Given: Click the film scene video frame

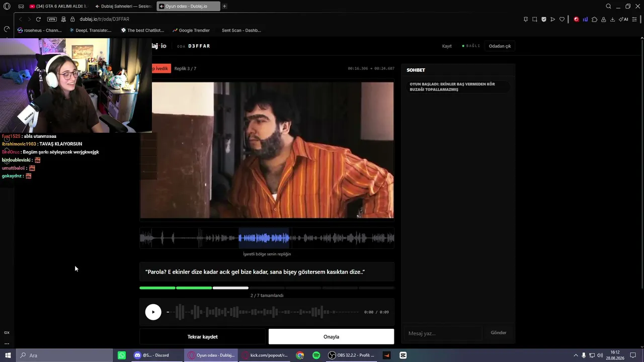Looking at the screenshot, I should [267, 150].
